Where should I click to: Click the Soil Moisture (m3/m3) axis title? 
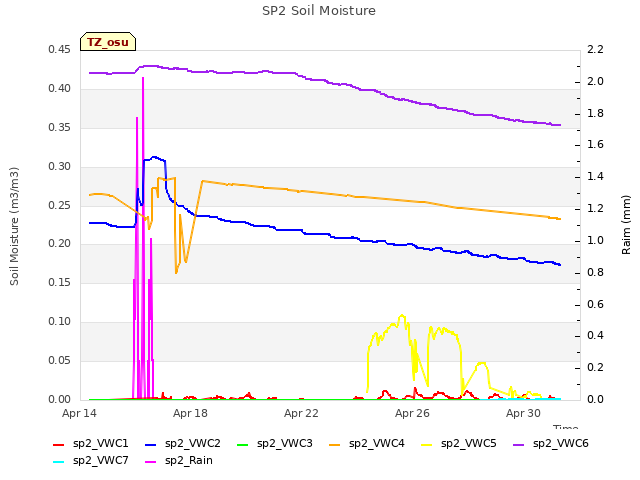click(14, 226)
